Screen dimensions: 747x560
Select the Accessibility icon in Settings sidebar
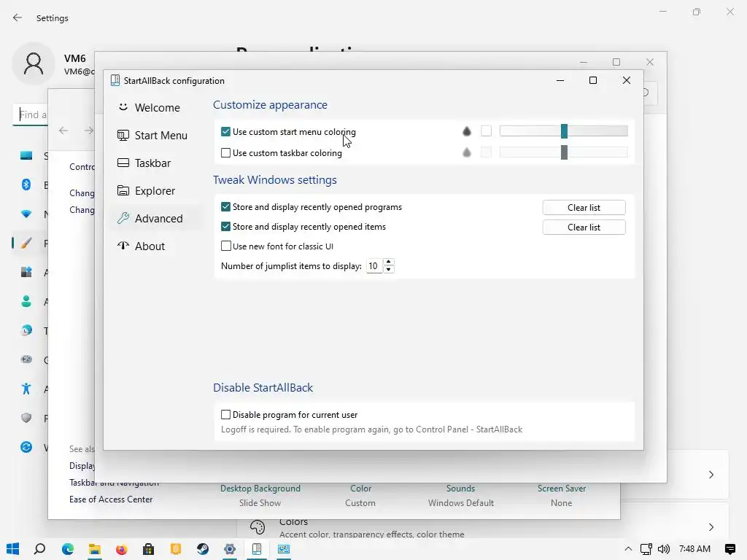tap(26, 389)
